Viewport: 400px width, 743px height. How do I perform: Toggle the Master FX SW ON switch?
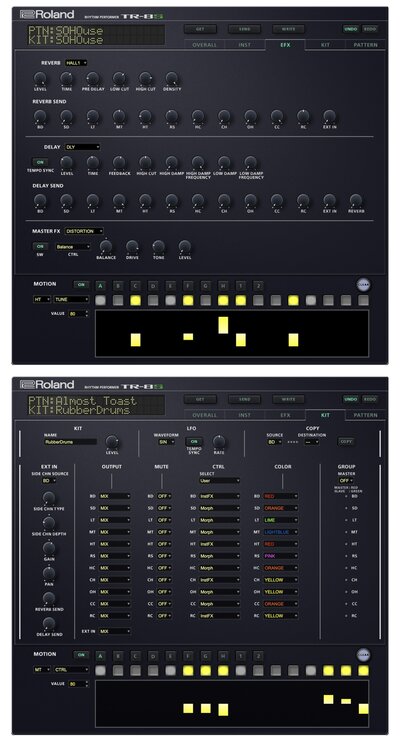[40, 246]
